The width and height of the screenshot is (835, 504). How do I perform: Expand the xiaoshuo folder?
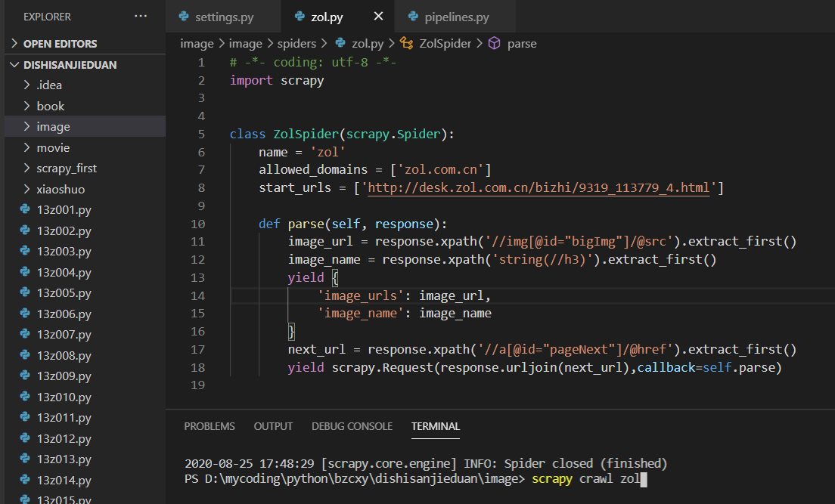tap(85, 189)
